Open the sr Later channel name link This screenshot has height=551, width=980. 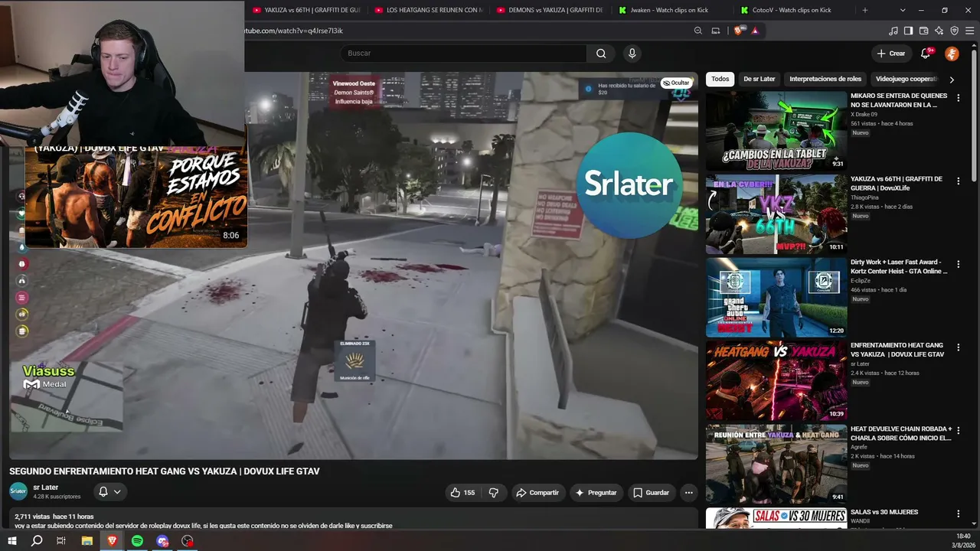46,487
